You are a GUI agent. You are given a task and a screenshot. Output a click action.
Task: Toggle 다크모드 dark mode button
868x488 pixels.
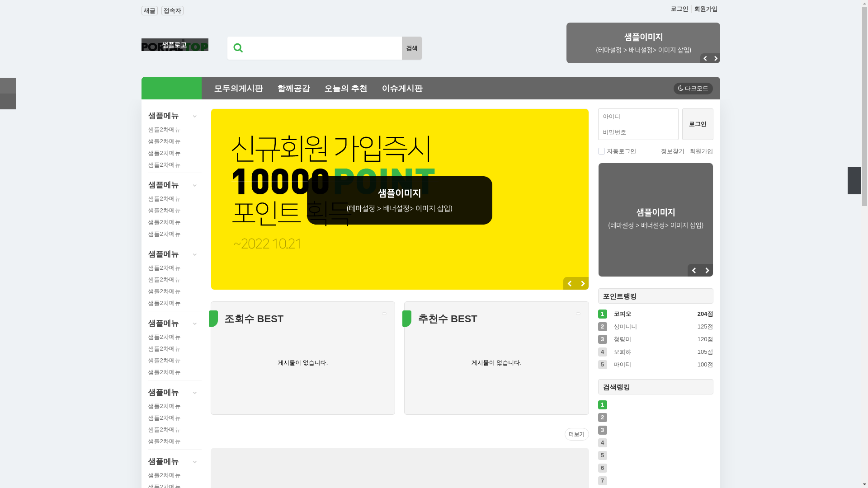[x=693, y=89]
